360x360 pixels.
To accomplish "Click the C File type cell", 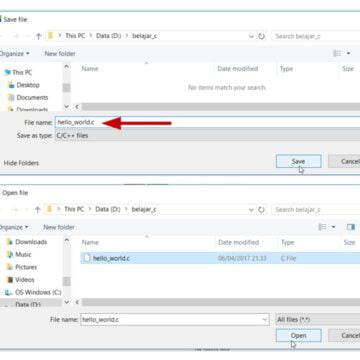I will pyautogui.click(x=288, y=258).
